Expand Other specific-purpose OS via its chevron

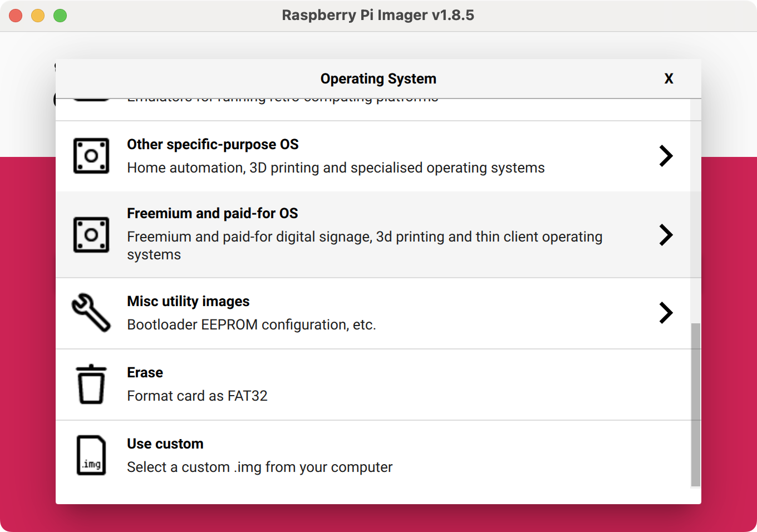[x=666, y=156]
